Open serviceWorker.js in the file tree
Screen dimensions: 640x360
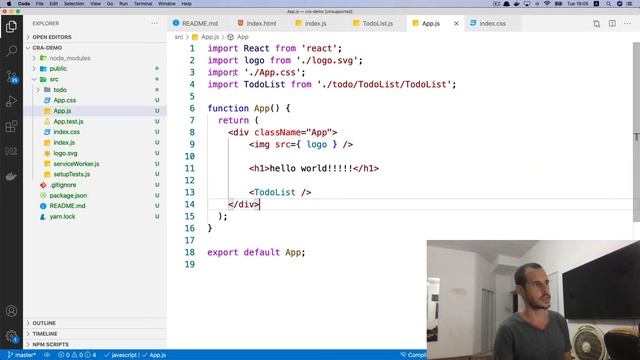point(76,164)
